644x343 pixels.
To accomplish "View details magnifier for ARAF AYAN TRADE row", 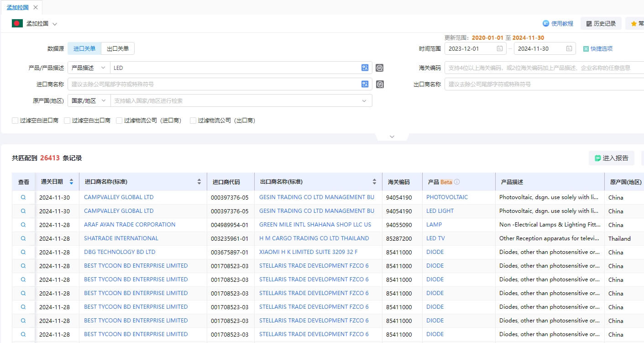I will coord(23,225).
